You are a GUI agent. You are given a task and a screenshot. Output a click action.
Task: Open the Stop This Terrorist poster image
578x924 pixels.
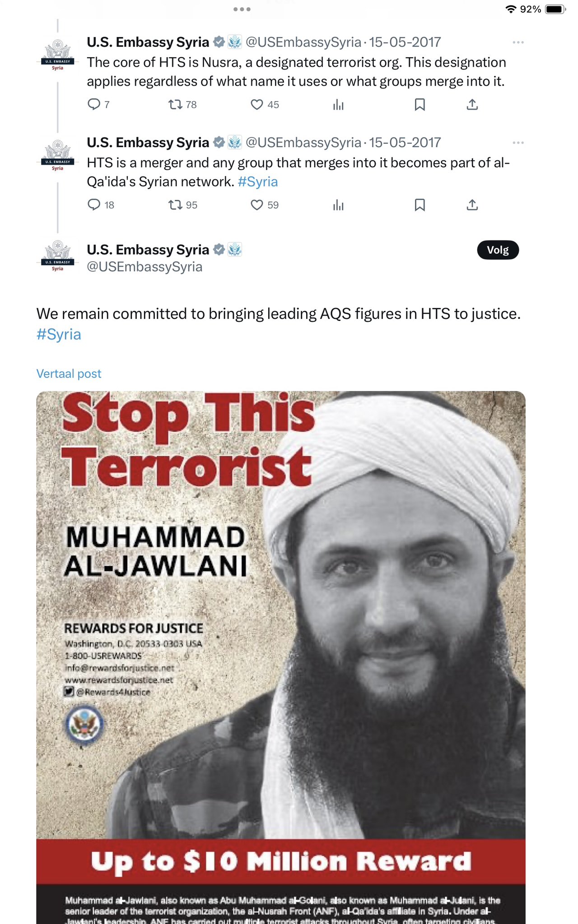point(281,657)
